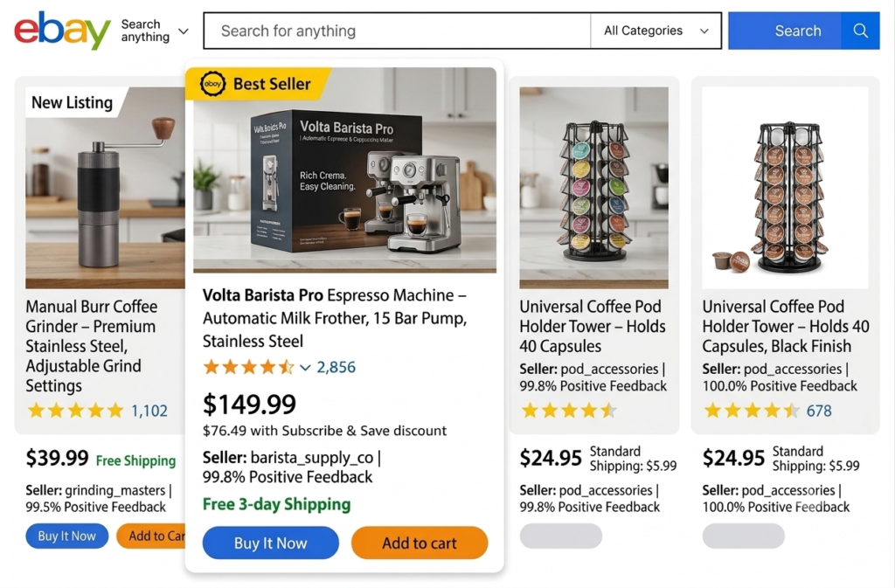
Task: Expand the Search anything chevron
Action: pyautogui.click(x=184, y=31)
